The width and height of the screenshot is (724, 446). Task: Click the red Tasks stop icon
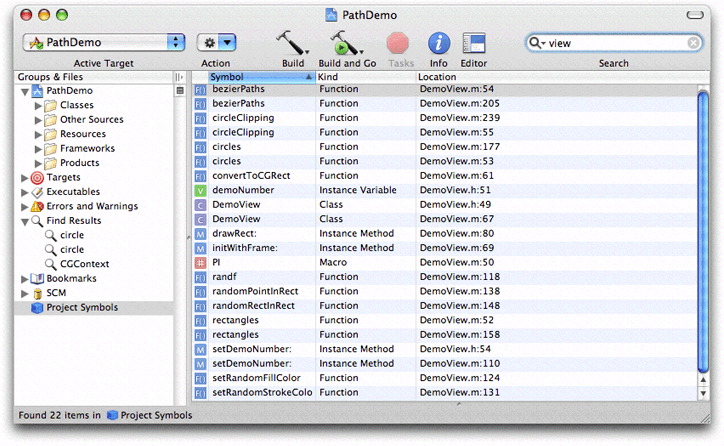(399, 42)
